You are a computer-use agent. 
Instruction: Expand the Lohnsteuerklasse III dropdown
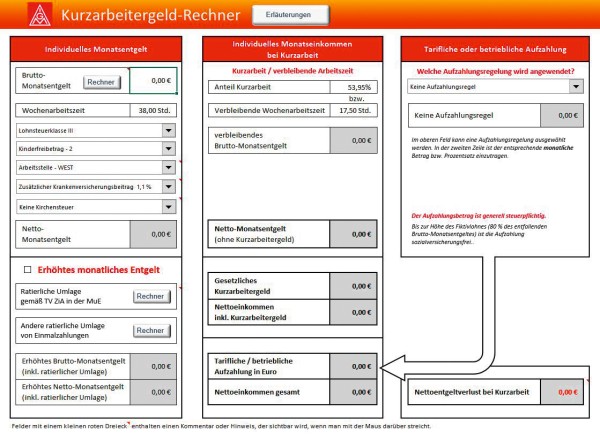click(x=168, y=130)
